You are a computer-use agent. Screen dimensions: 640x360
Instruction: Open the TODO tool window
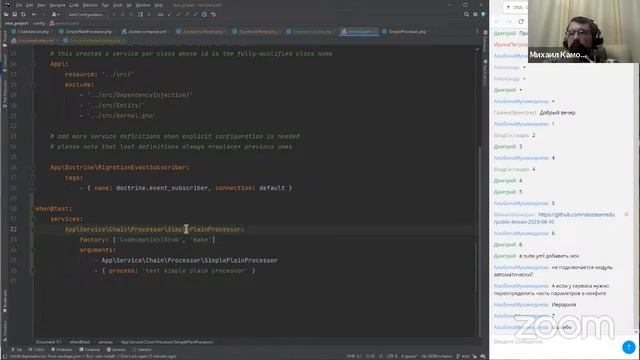click(36, 350)
